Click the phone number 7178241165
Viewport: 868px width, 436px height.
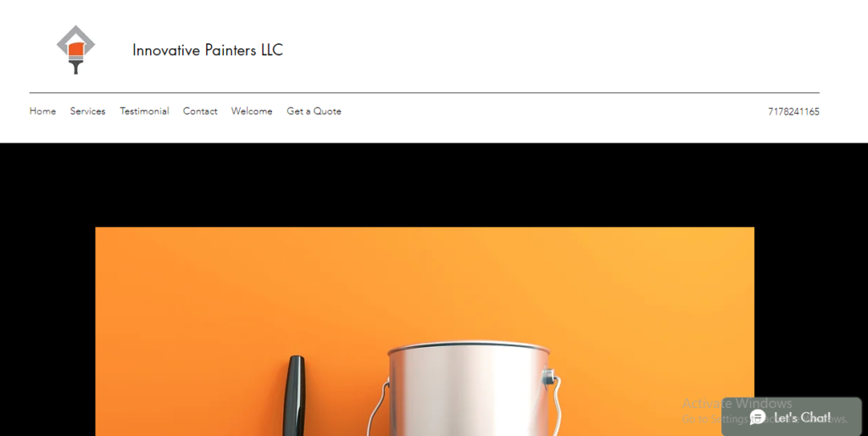coord(793,112)
